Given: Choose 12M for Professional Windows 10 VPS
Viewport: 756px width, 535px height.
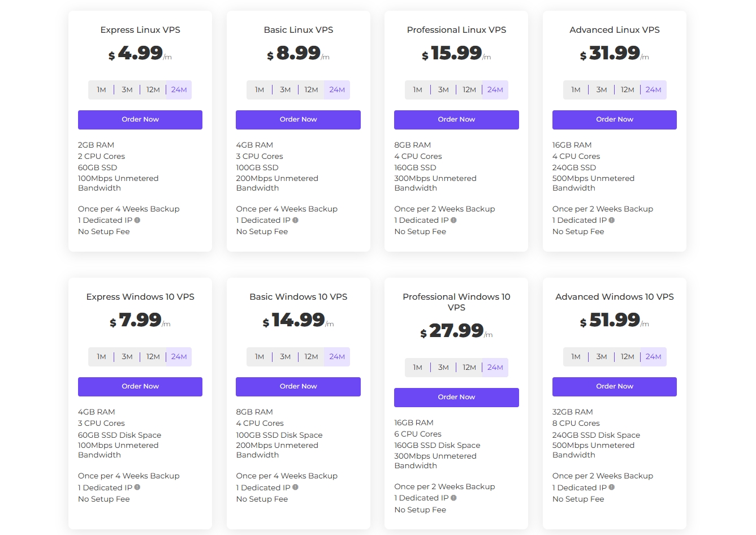Looking at the screenshot, I should pyautogui.click(x=469, y=368).
